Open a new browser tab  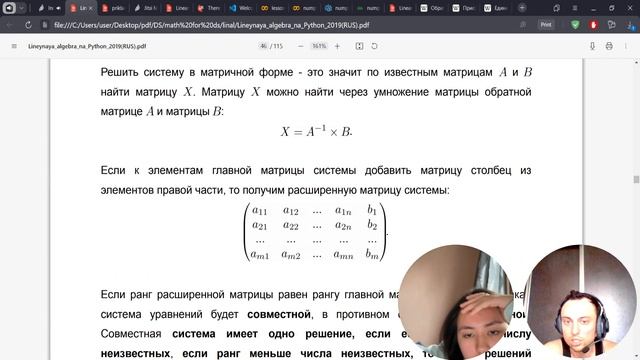click(522, 8)
